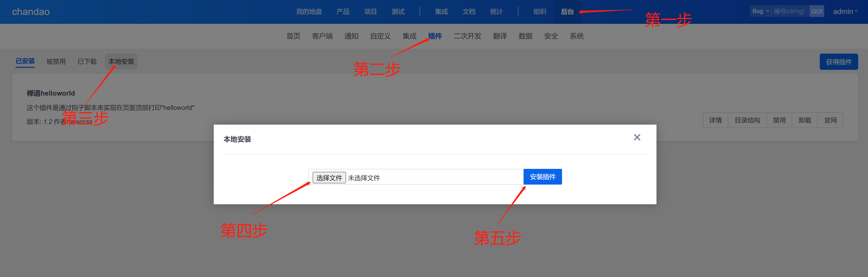Click the 获得插件 button
868x277 pixels.
coord(838,62)
